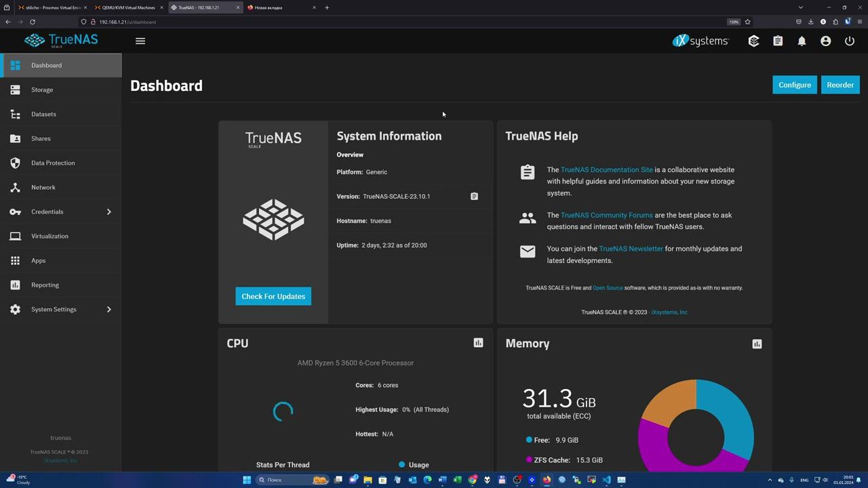Copy the TrueNAS version to clipboard

(474, 197)
